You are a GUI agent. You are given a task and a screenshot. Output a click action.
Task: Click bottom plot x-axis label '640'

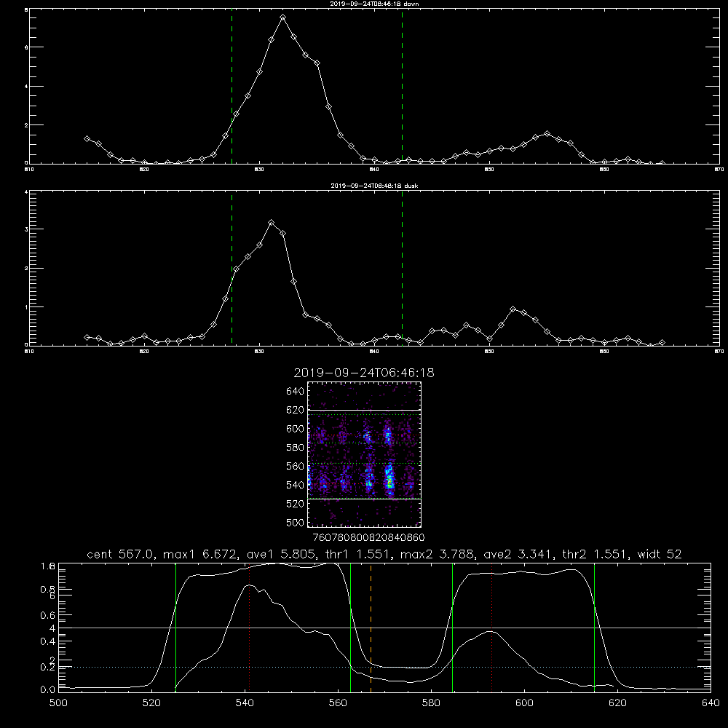tap(711, 703)
